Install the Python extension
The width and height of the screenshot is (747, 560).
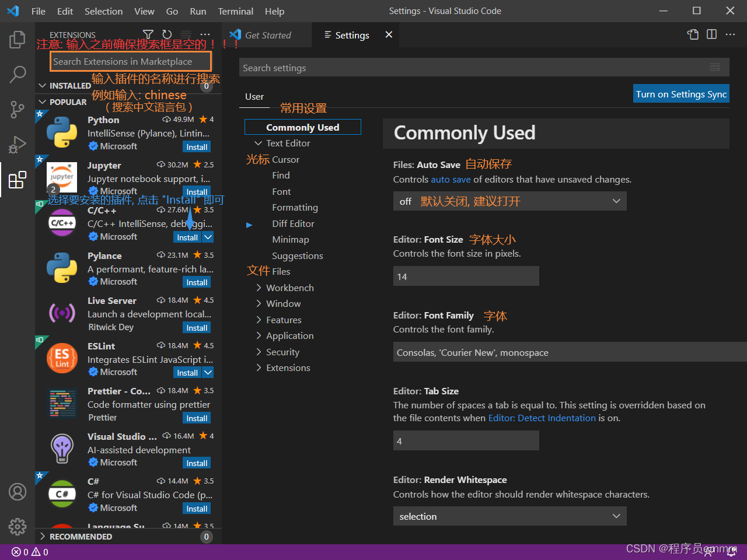[x=197, y=147]
